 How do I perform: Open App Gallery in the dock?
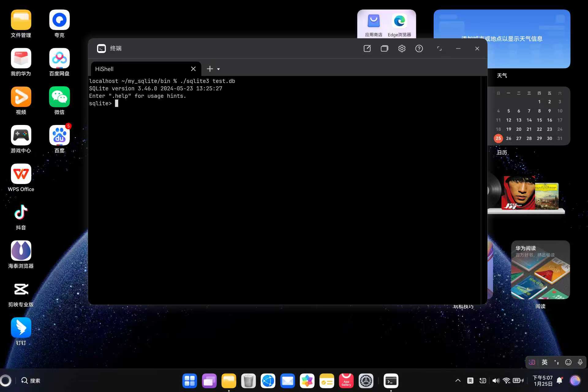[x=346, y=381]
